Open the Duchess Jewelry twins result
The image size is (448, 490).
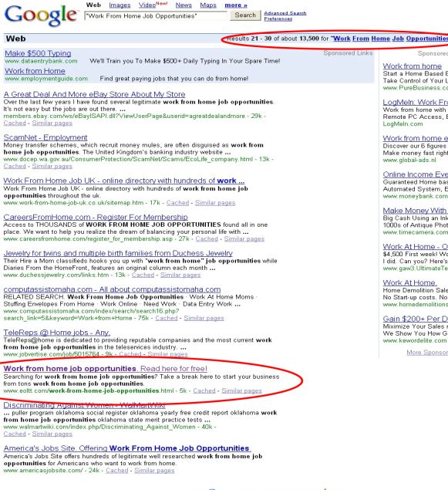[118, 253]
